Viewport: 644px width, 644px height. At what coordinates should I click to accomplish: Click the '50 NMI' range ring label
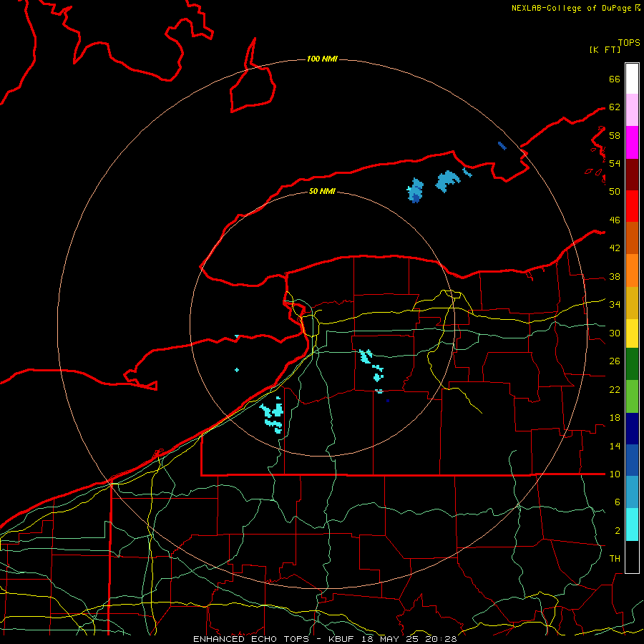click(x=322, y=191)
